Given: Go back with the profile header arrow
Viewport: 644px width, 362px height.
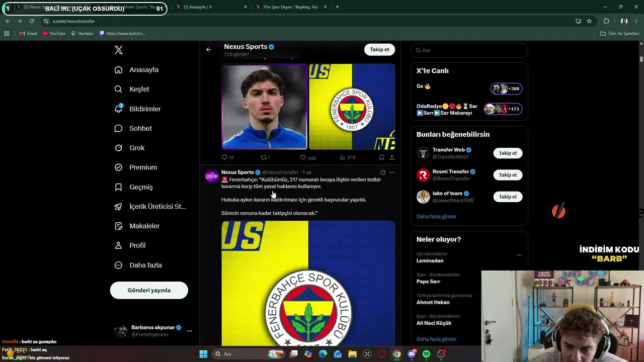Looking at the screenshot, I should click(209, 50).
